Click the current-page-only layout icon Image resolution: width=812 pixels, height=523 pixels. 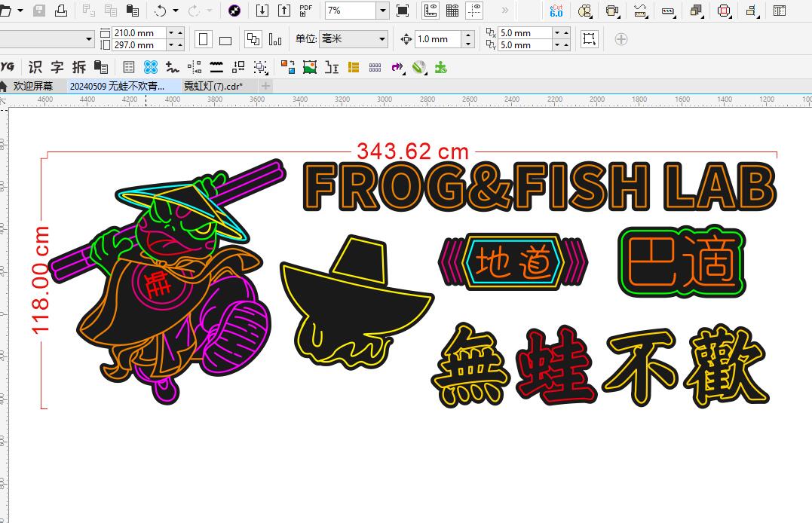(x=275, y=39)
